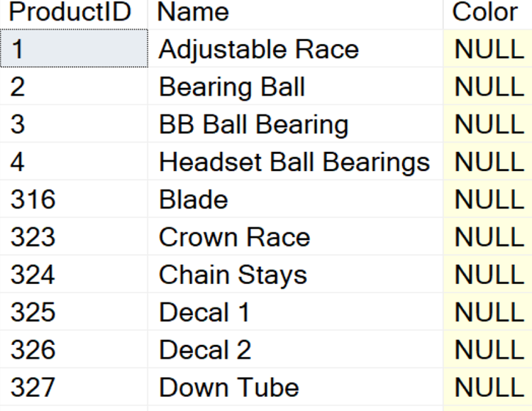Screen dimensions: 532x411
Task: Select the Crown Race name cell
Action: coord(296,237)
